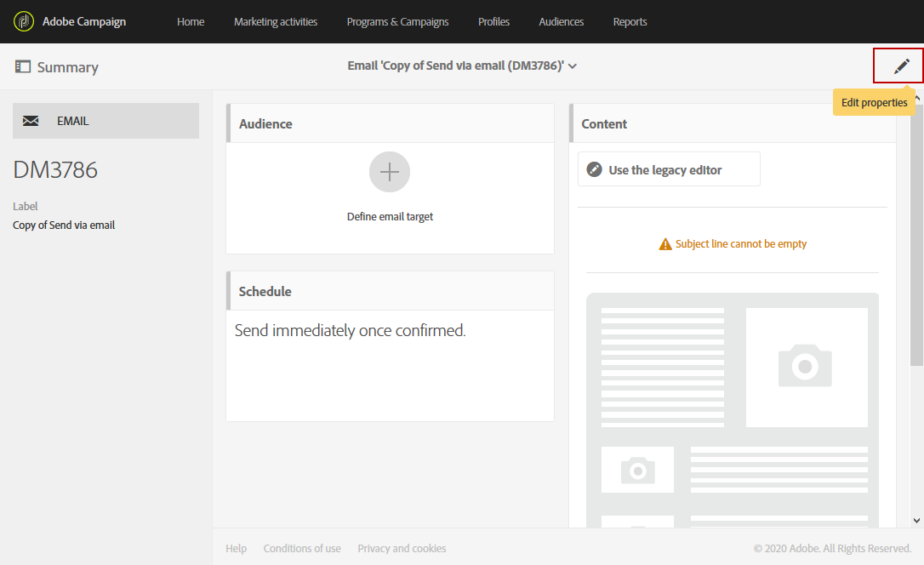This screenshot has height=565, width=924.
Task: Open the Profiles menu
Action: click(x=493, y=22)
